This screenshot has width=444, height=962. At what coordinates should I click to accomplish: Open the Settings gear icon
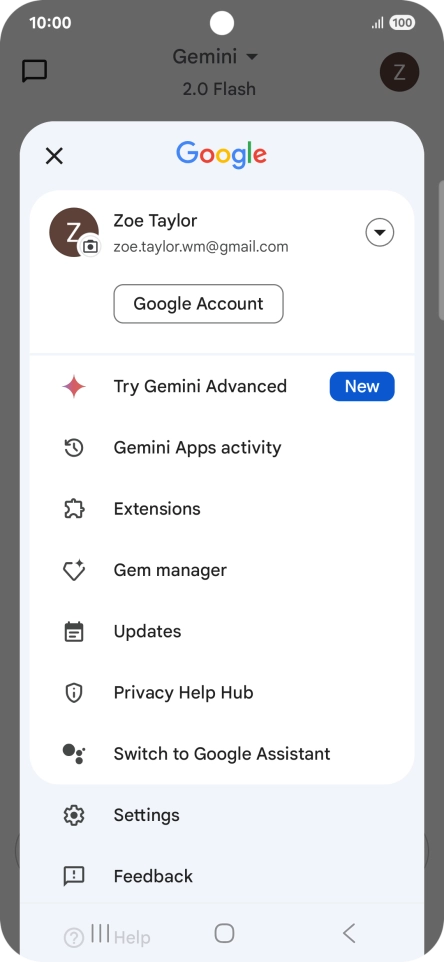pyautogui.click(x=74, y=815)
